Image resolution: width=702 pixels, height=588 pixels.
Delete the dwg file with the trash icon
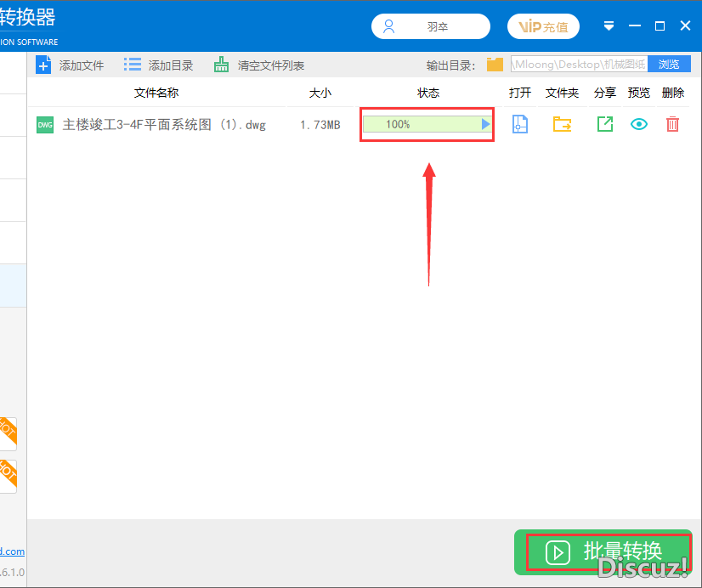(672, 124)
